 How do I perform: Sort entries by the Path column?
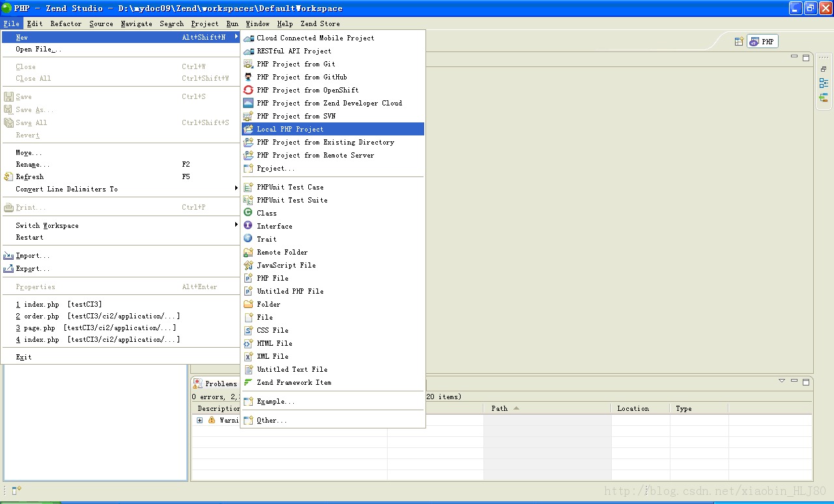click(504, 408)
